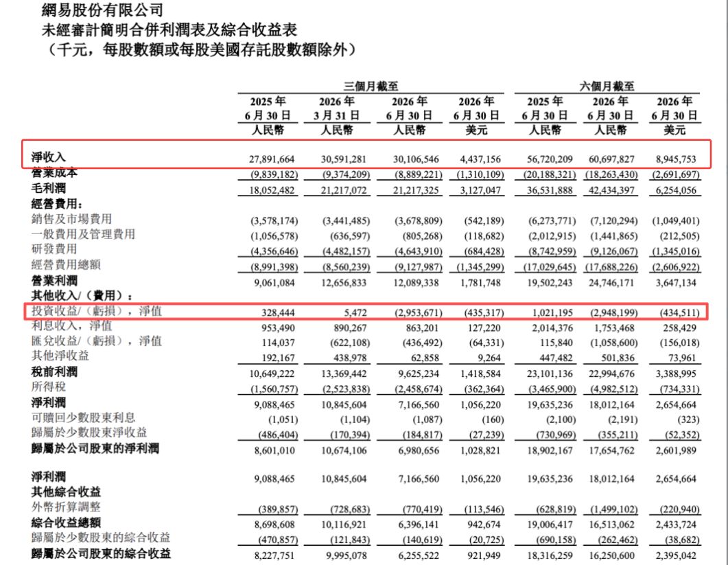Image resolution: width=728 pixels, height=565 pixels.
Task: Select the title 未經審計簡明合併利潤表及綜合收益表
Action: coord(169,30)
